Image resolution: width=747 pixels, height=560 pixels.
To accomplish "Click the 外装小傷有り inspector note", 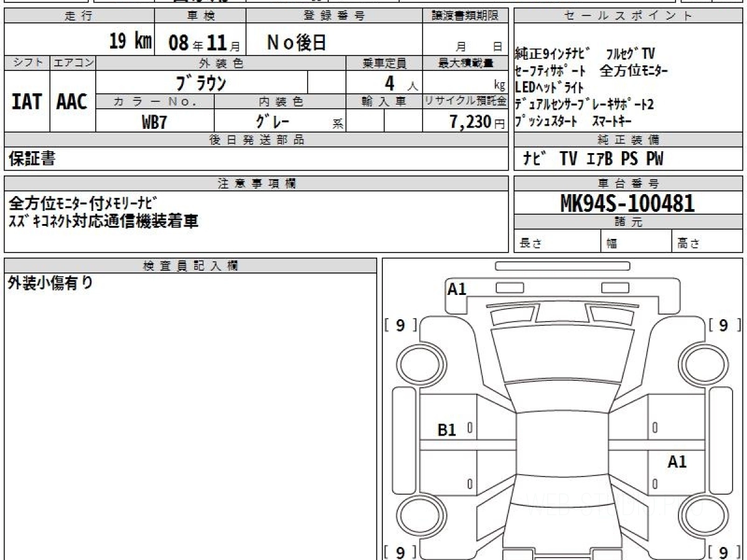I will (50, 283).
